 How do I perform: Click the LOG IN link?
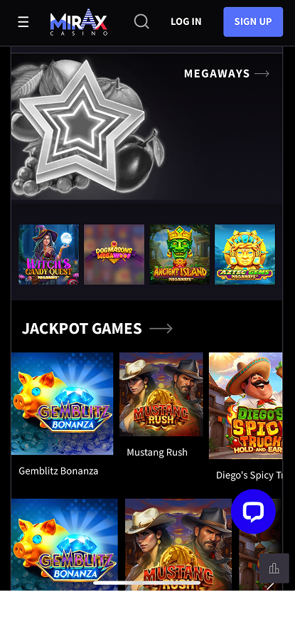(x=186, y=21)
